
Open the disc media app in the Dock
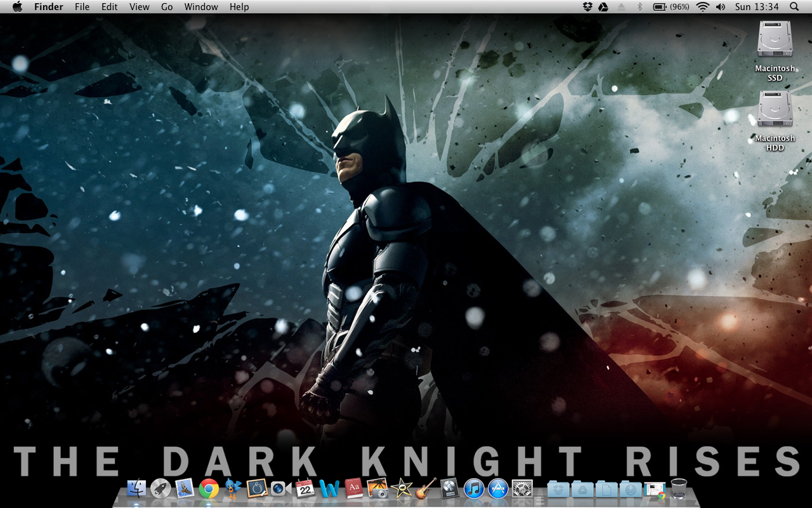[x=450, y=488]
